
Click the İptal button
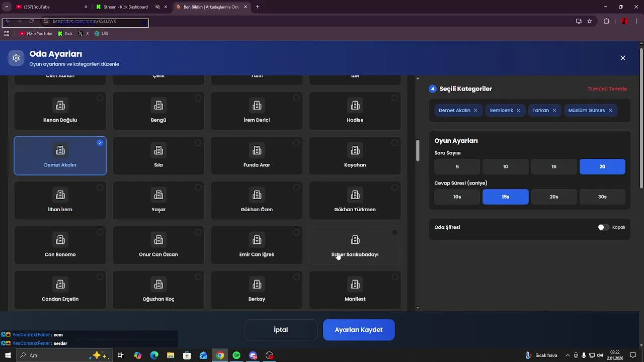coord(281,330)
